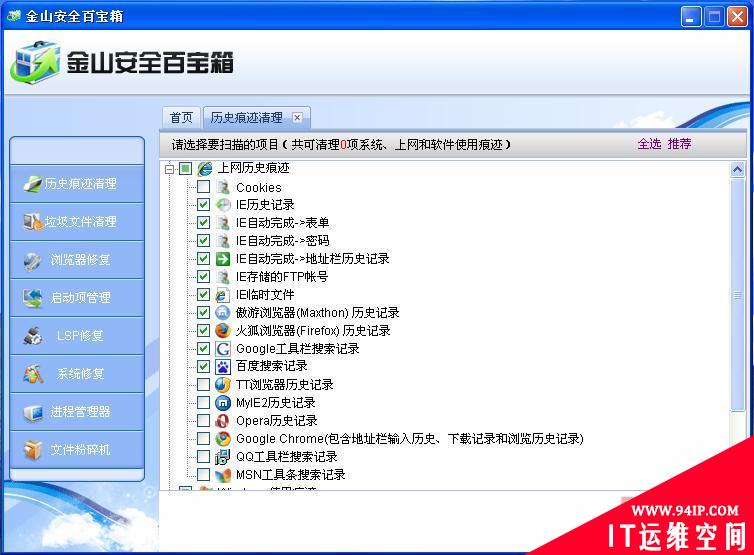Click the MSN butterfly icon

[x=223, y=475]
